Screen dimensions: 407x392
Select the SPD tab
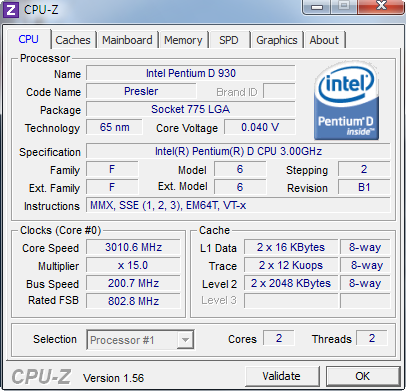point(229,40)
